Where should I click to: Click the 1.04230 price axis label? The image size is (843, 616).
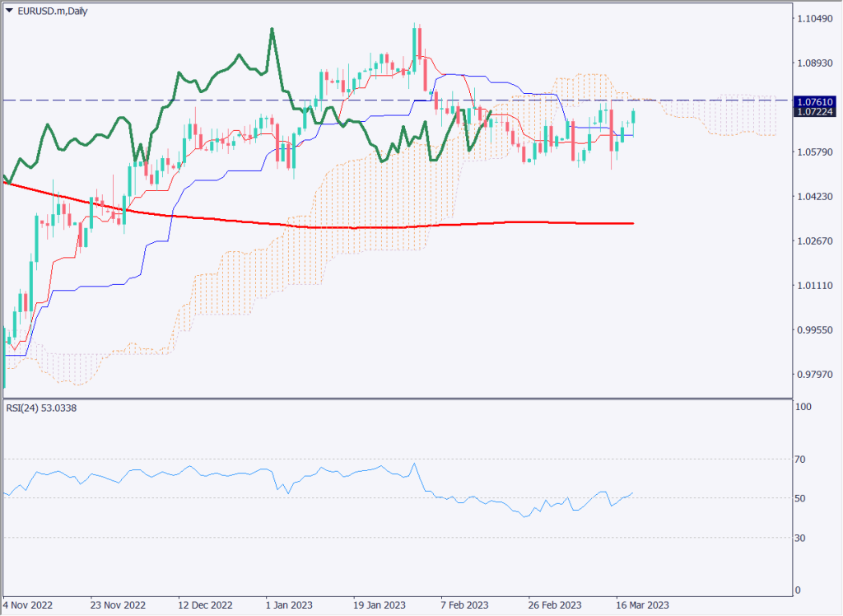(813, 196)
